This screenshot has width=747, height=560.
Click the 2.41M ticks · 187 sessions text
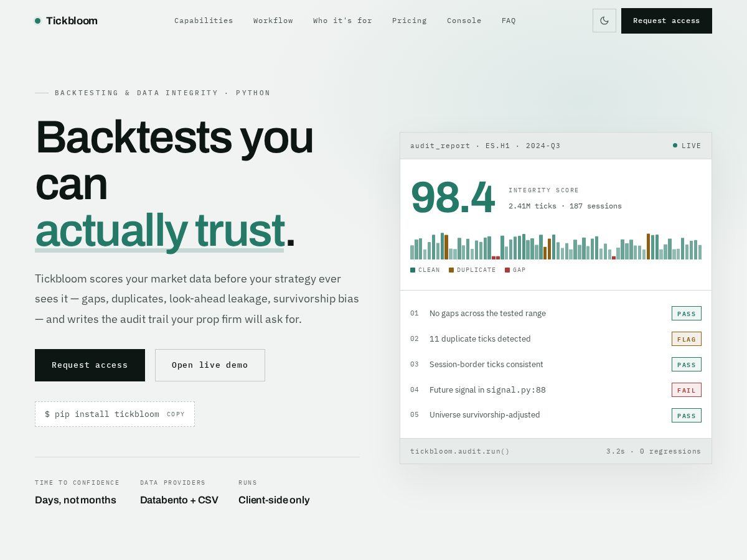tap(565, 206)
